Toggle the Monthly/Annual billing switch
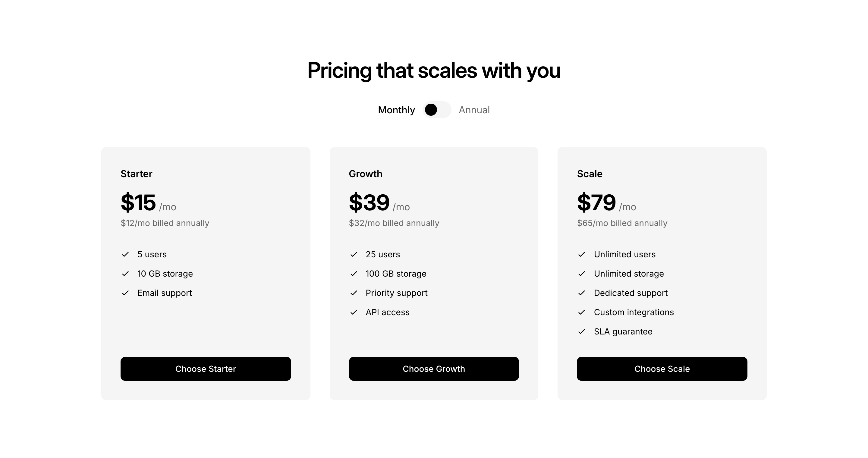The image size is (868, 458). pyautogui.click(x=437, y=110)
